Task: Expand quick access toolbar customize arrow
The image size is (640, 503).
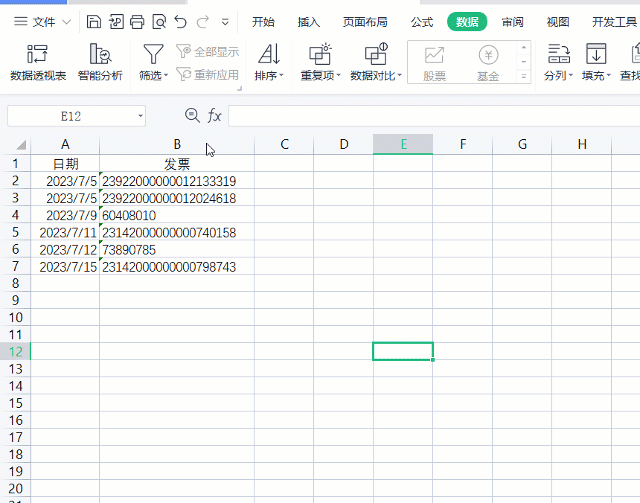Action: 225,22
